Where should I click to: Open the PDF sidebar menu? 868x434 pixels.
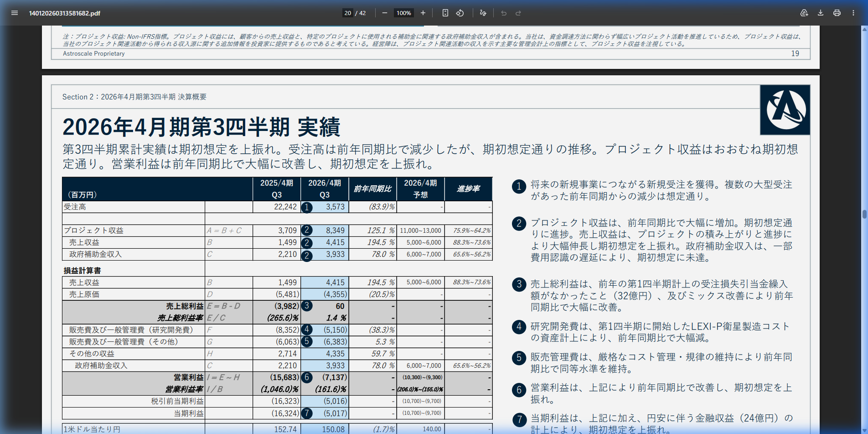point(15,13)
